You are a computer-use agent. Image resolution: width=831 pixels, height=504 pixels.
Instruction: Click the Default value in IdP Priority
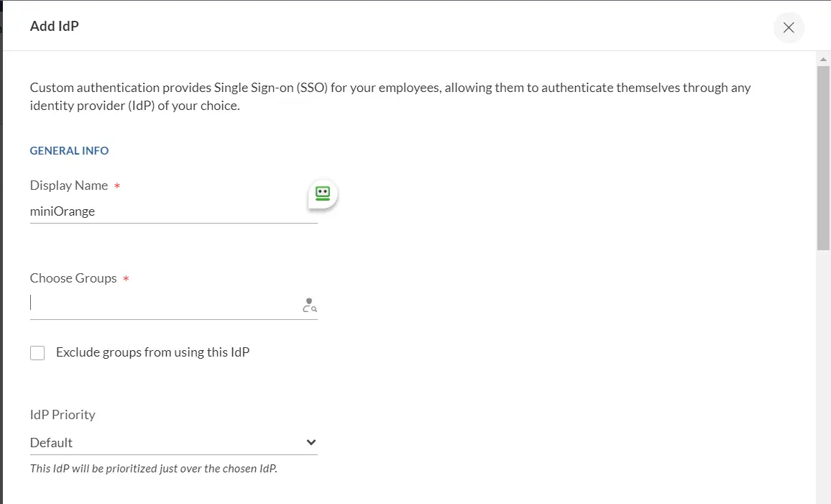point(50,442)
